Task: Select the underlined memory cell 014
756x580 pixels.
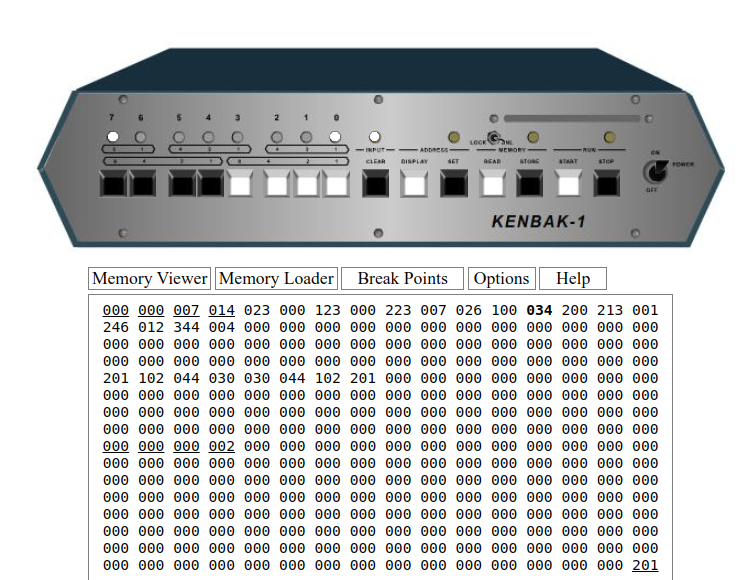Action: point(222,310)
